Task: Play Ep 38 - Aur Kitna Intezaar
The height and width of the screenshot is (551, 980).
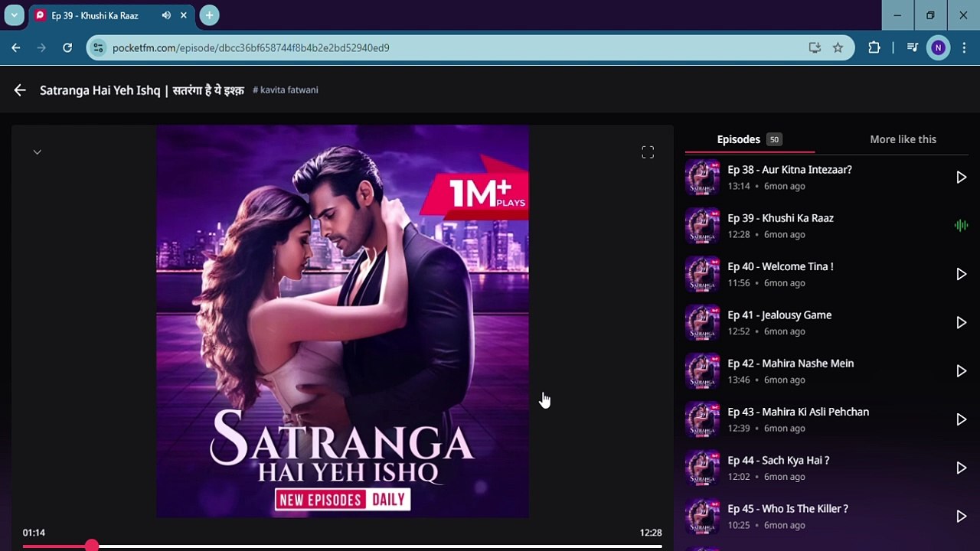Action: coord(961,178)
